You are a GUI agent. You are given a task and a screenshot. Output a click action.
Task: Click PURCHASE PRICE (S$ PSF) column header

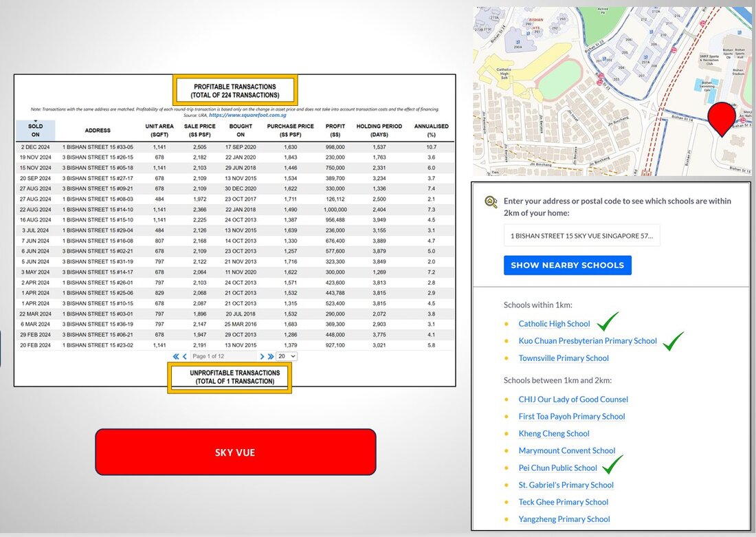click(x=290, y=130)
